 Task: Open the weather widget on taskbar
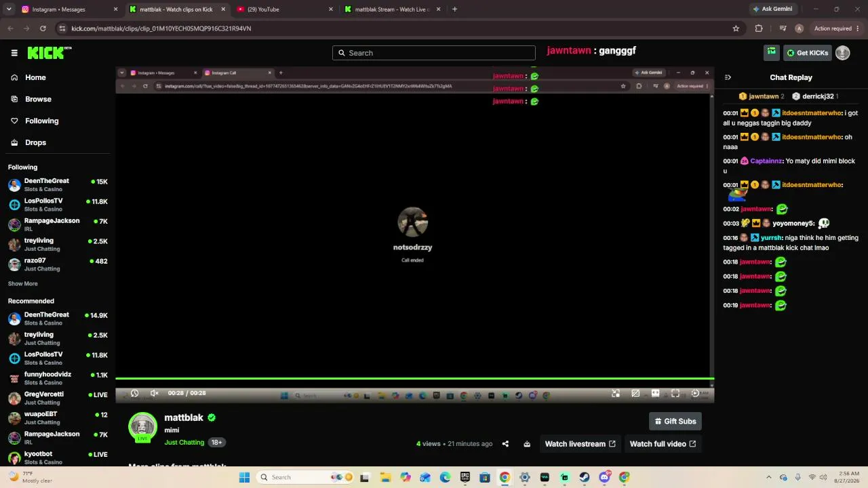pos(28,477)
